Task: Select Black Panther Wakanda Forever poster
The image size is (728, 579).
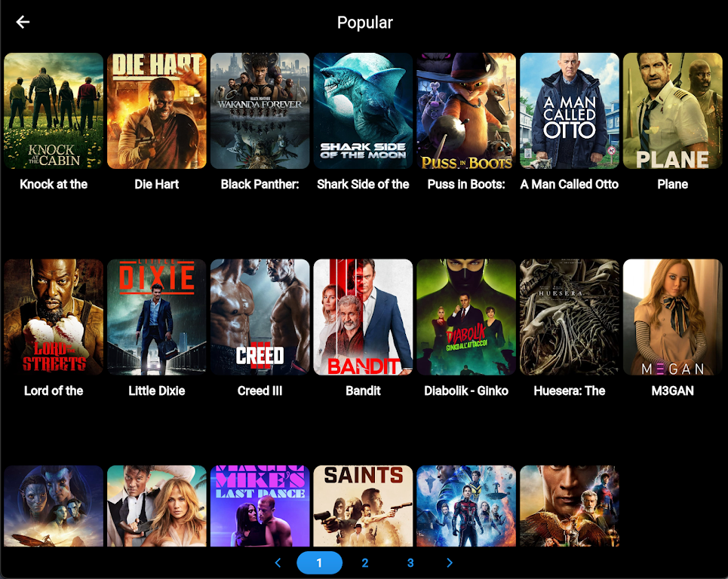Action: pyautogui.click(x=260, y=111)
